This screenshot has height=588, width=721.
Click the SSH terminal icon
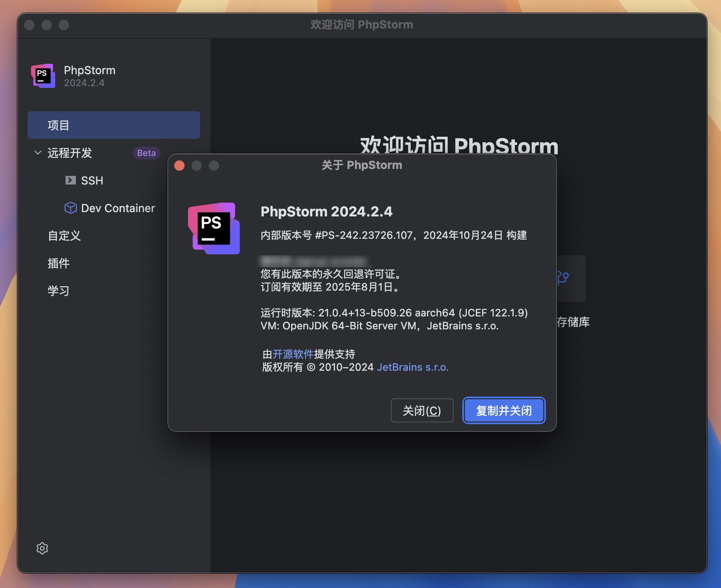coord(70,180)
